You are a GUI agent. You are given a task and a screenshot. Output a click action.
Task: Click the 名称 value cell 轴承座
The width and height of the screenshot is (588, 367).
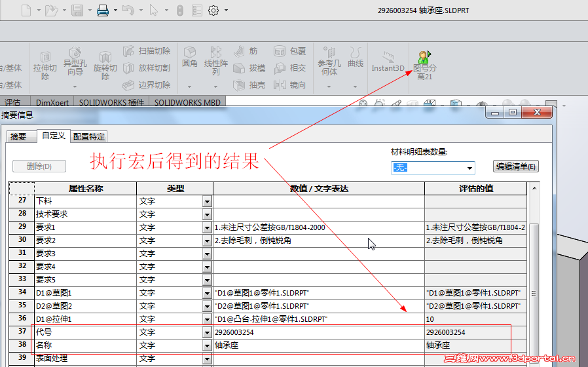click(x=319, y=345)
